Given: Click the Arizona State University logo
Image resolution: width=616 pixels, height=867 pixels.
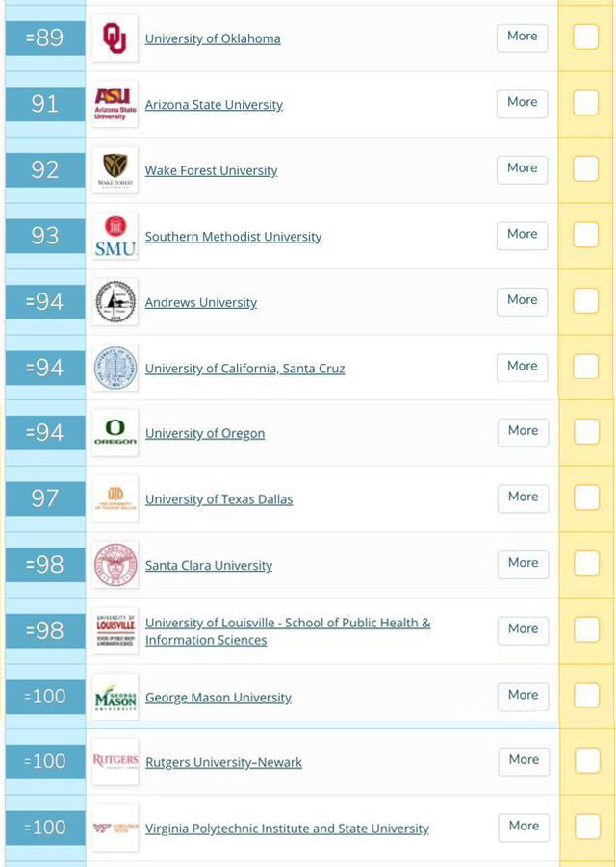Looking at the screenshot, I should [x=115, y=104].
